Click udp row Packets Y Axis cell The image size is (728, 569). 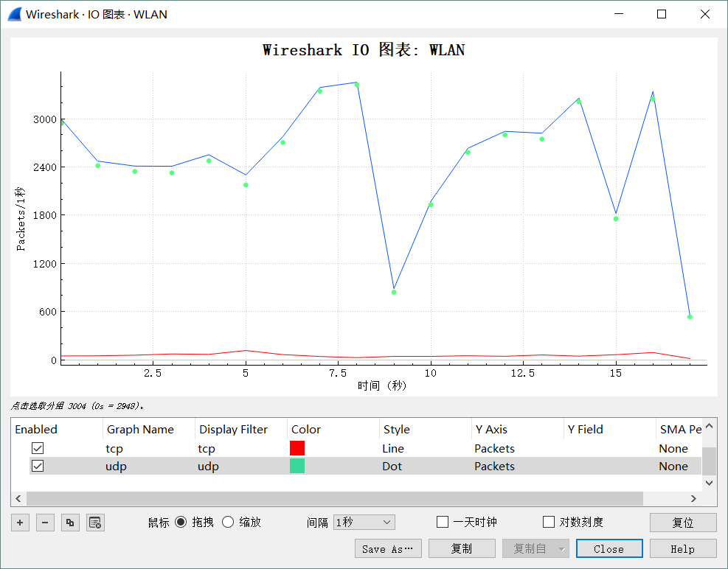pyautogui.click(x=518, y=466)
